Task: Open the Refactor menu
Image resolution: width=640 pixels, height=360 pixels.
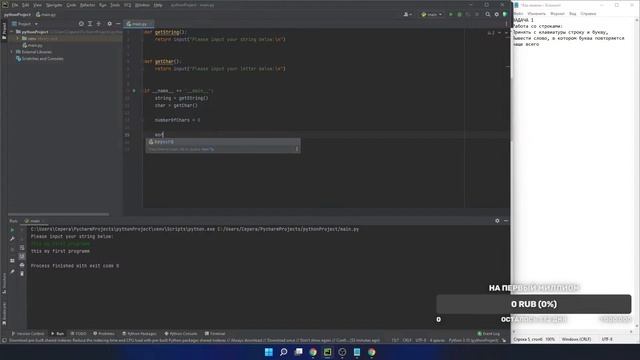Action: [87, 5]
